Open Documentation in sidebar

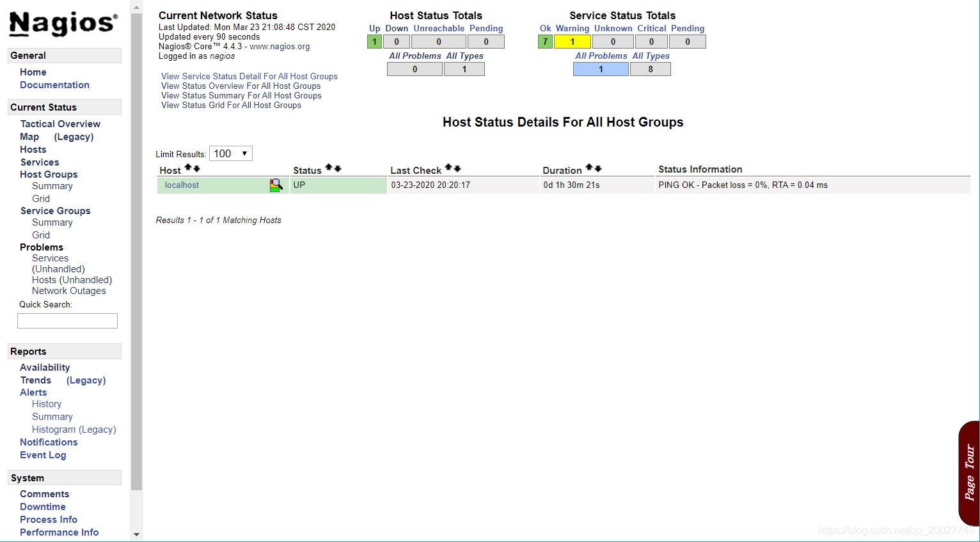coord(54,85)
